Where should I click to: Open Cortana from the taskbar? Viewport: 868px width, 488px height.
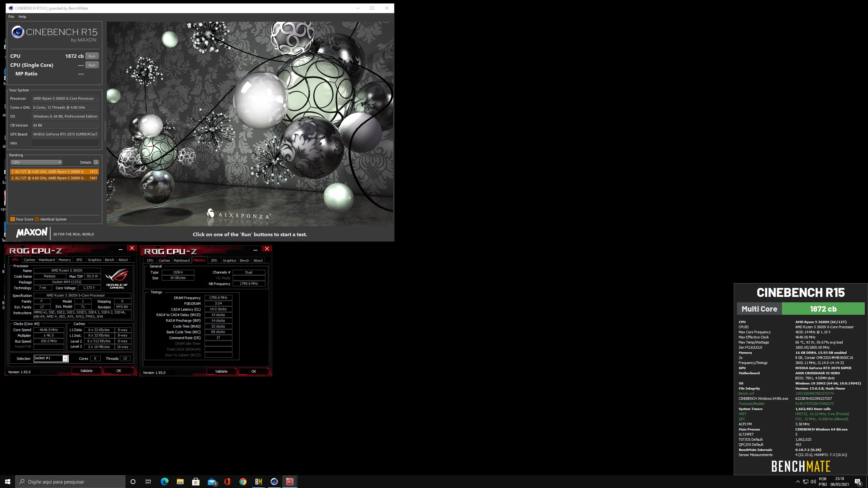pyautogui.click(x=133, y=482)
